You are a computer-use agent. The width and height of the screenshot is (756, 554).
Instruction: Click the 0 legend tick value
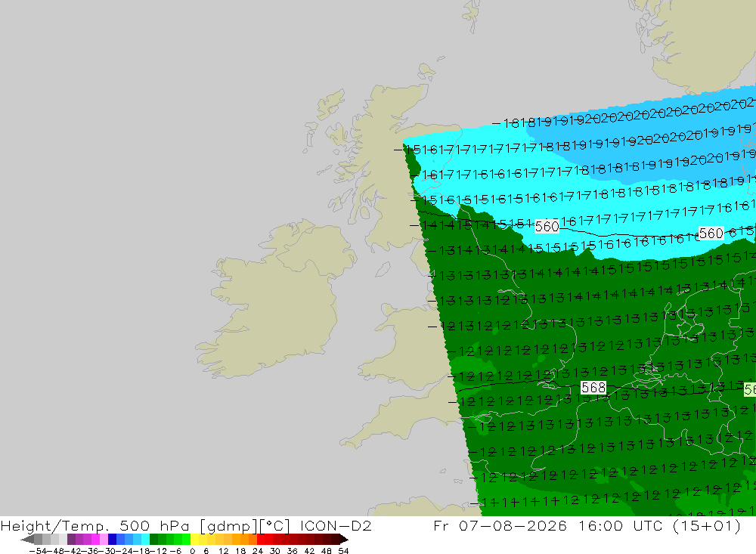click(192, 551)
